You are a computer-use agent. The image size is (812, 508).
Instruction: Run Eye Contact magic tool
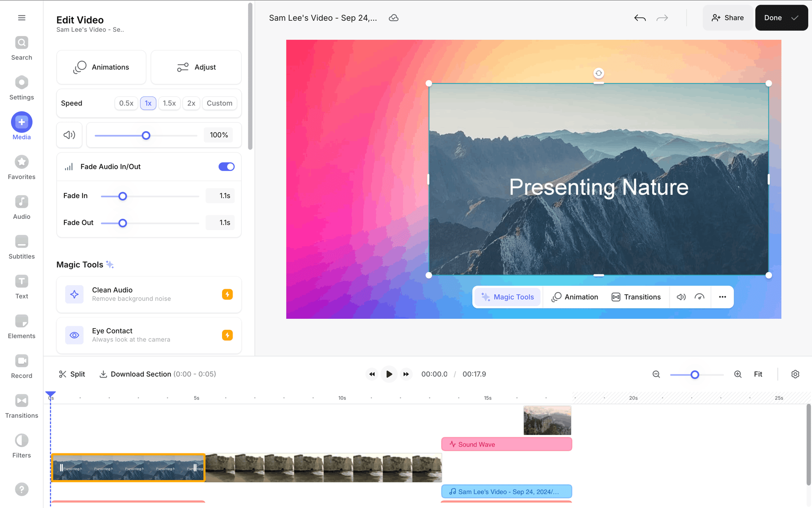tap(149, 335)
